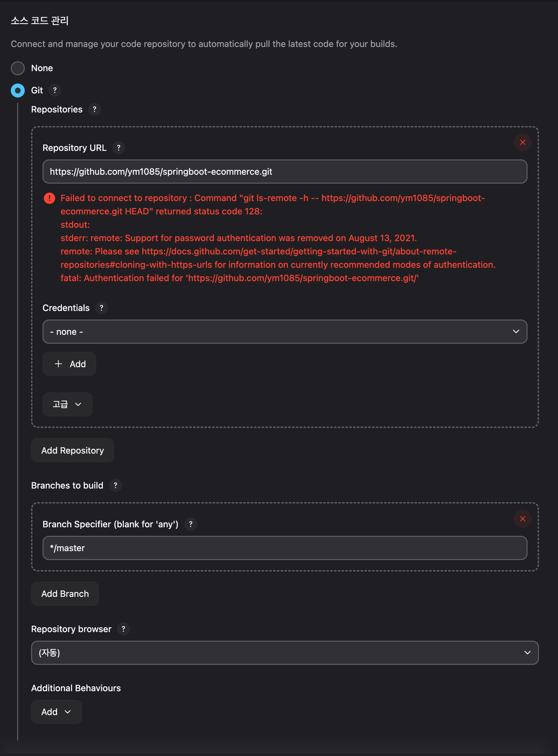Open Repository browser help icon
Screen dimensions: 558x756
(123, 629)
